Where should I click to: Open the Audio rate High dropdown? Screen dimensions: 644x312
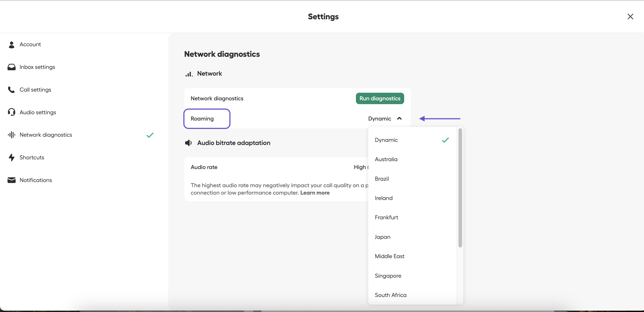click(361, 167)
